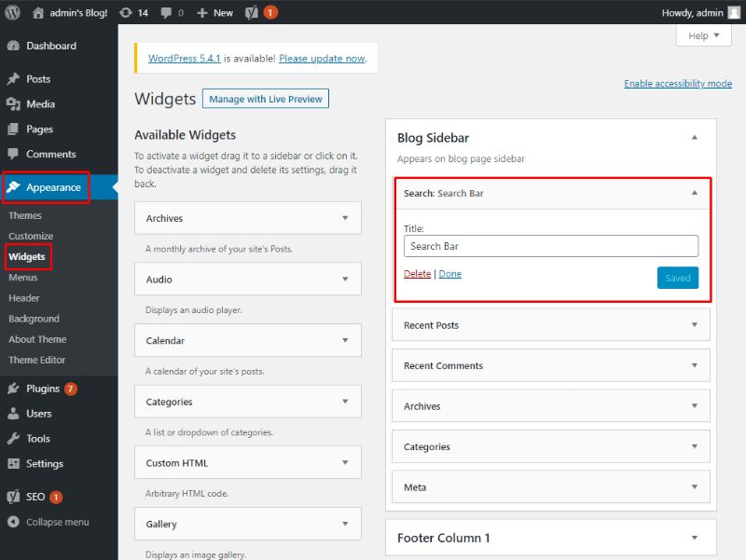Expand the Footer Column 1 panel
The image size is (746, 560).
click(694, 538)
